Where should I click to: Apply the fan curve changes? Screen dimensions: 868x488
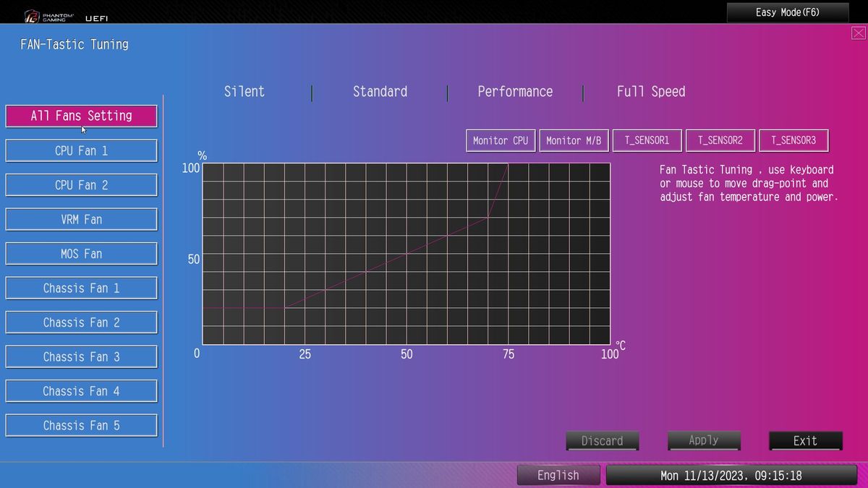pos(704,440)
